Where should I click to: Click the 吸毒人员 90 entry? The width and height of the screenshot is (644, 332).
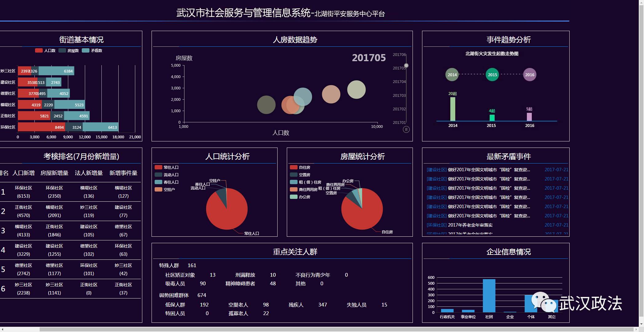pos(186,283)
